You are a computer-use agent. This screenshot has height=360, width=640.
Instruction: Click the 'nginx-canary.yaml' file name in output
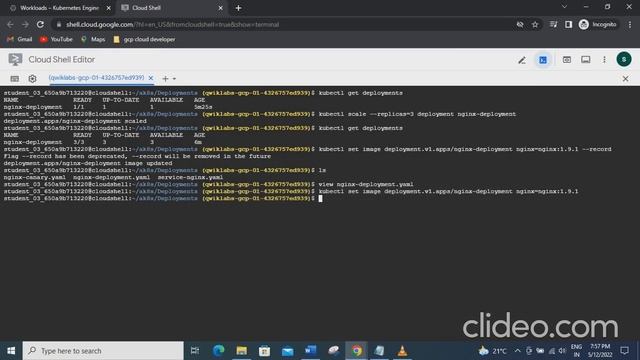click(x=35, y=178)
